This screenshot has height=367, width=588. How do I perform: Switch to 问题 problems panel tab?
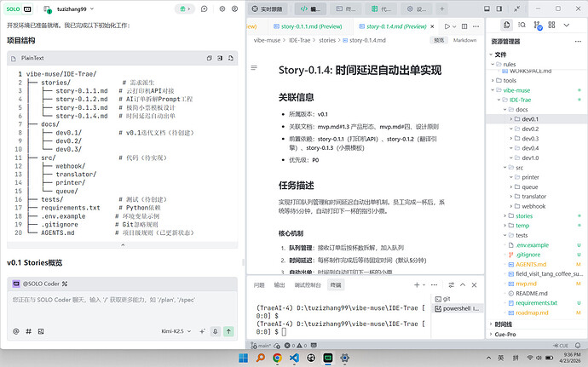[259, 285]
